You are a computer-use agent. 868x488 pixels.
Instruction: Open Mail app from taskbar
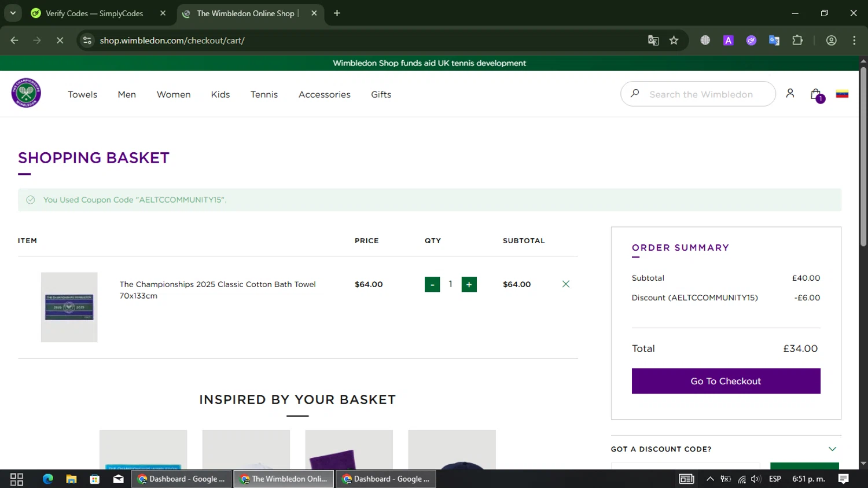(118, 479)
